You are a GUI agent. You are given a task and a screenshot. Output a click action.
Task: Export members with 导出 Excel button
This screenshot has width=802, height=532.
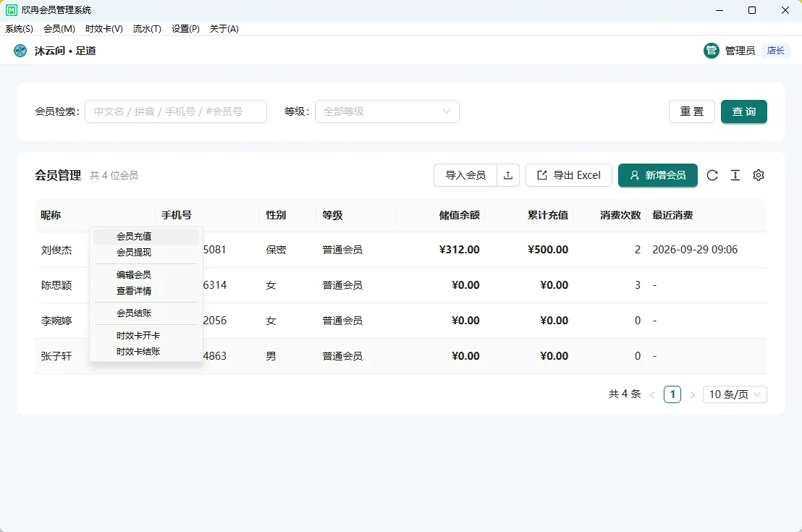(x=569, y=175)
